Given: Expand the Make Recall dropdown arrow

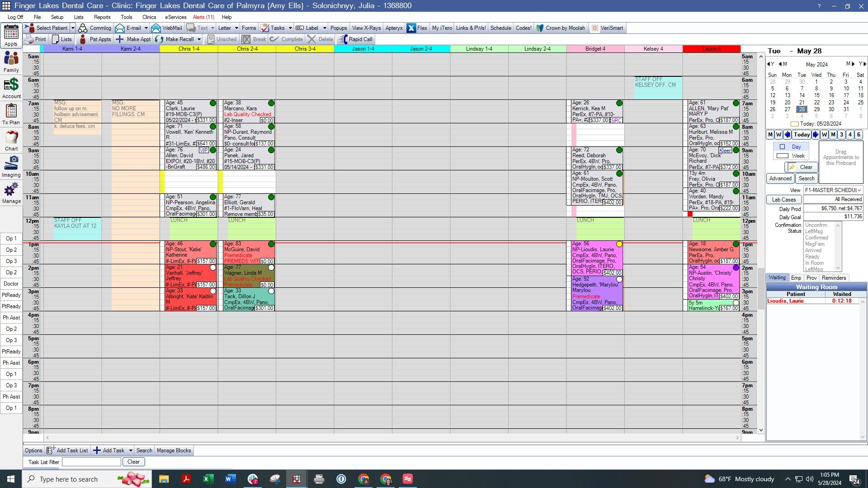Looking at the screenshot, I should point(199,39).
